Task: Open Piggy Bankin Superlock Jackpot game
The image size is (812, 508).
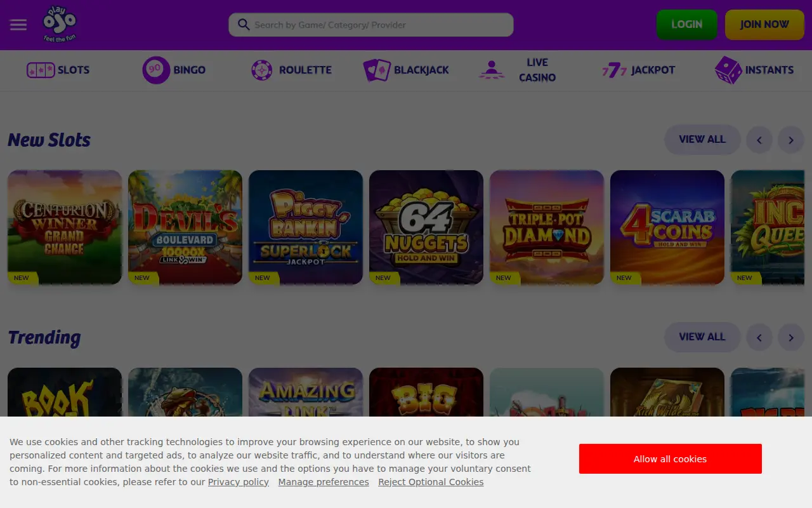Action: [x=306, y=227]
